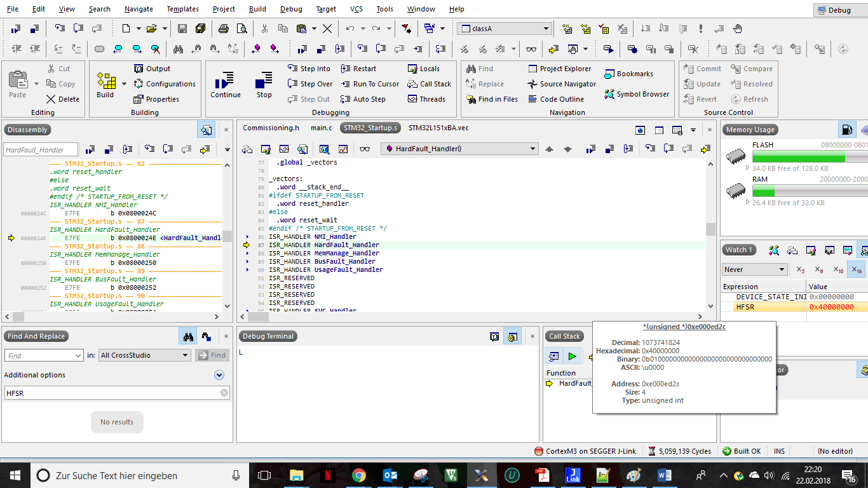
Task: Click the Paste clipboard icon
Action: click(x=18, y=79)
